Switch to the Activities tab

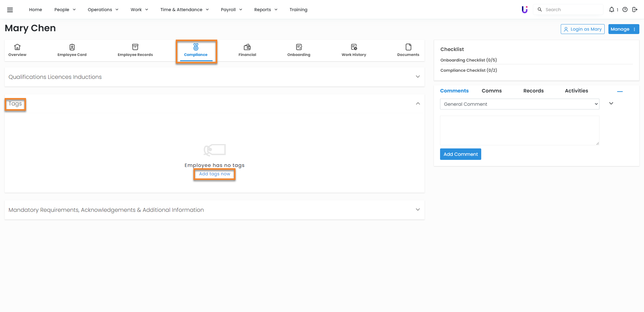click(576, 91)
